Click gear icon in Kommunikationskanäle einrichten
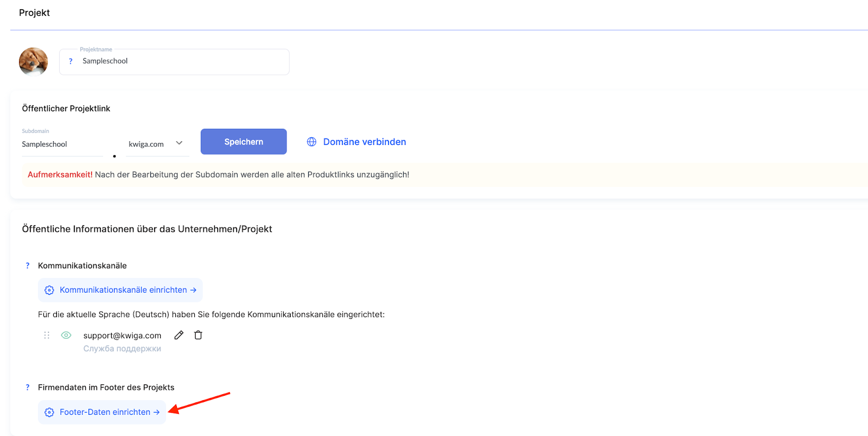The width and height of the screenshot is (868, 436). 49,290
